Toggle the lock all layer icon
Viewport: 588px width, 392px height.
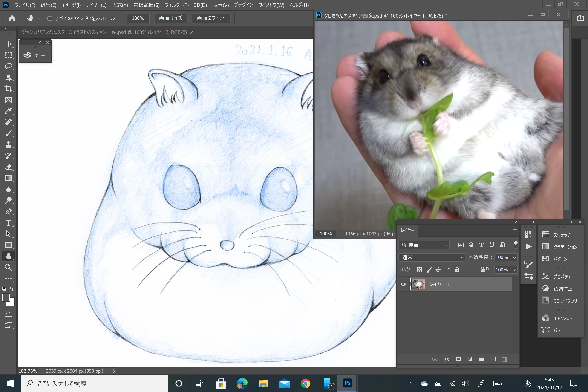[457, 270]
